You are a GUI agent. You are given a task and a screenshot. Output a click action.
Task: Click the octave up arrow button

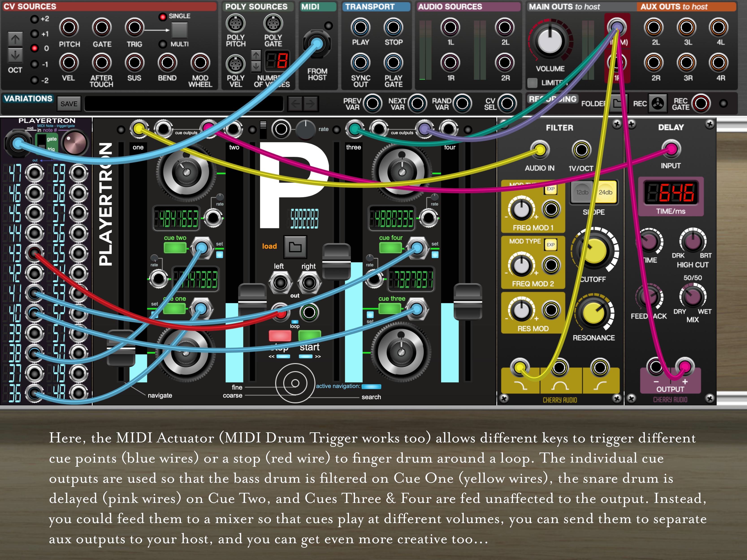(15, 39)
